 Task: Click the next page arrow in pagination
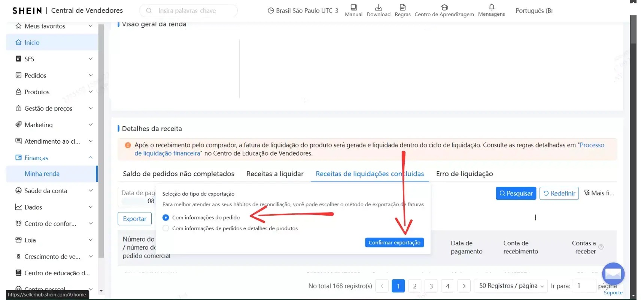[x=464, y=286]
